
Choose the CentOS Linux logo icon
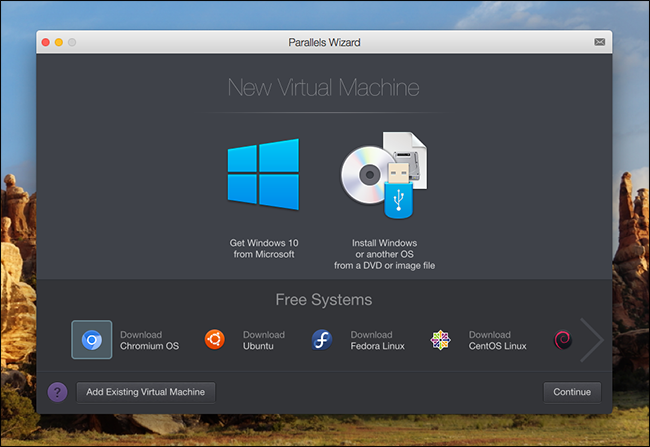(x=440, y=340)
